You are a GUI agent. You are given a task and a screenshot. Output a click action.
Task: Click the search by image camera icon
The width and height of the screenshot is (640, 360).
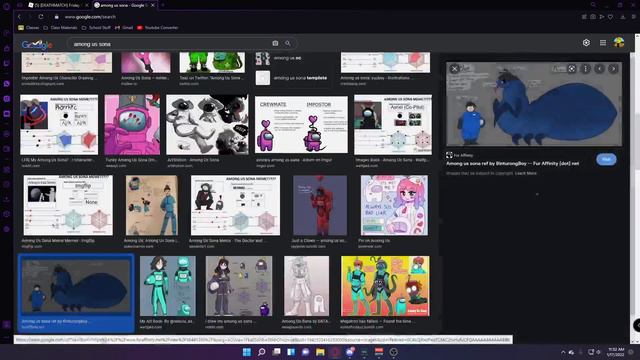coord(275,43)
